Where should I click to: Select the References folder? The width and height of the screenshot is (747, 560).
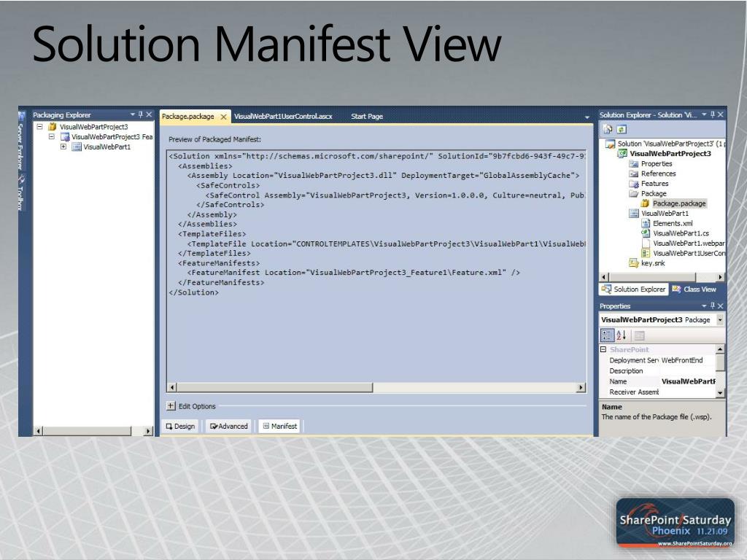(x=659, y=174)
